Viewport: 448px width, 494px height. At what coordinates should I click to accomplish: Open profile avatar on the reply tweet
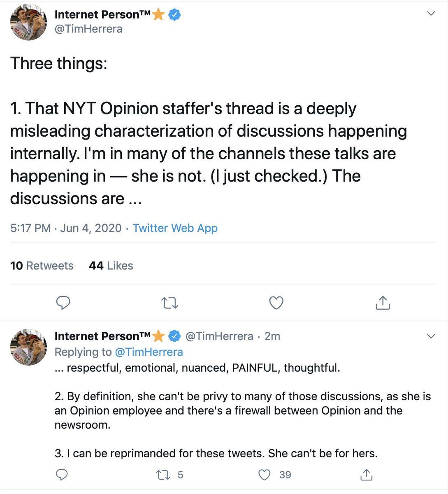pyautogui.click(x=28, y=347)
